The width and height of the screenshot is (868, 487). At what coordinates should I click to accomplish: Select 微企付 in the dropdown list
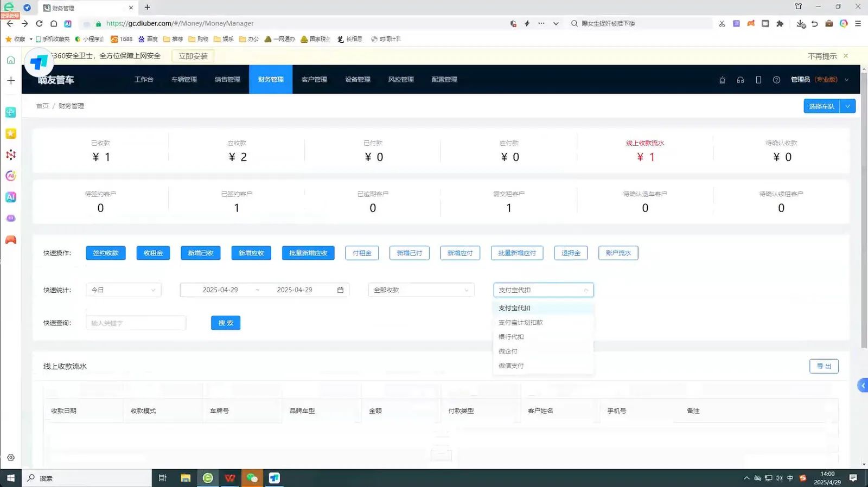click(544, 351)
